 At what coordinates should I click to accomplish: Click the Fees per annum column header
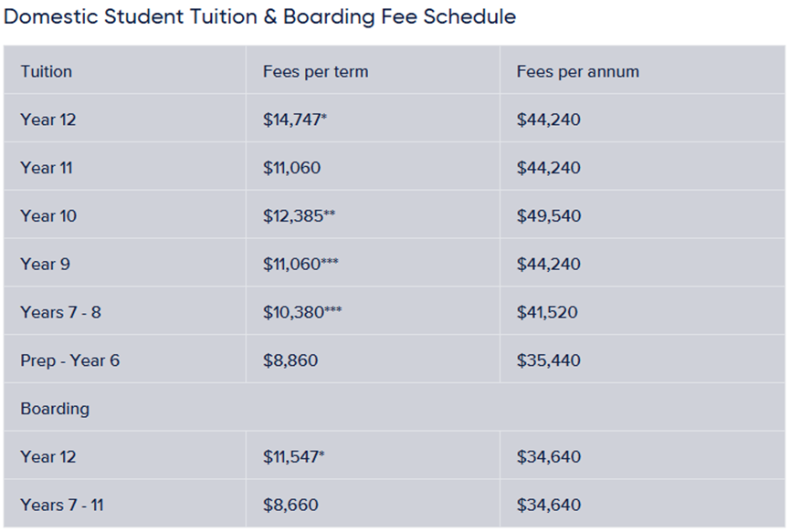click(577, 71)
